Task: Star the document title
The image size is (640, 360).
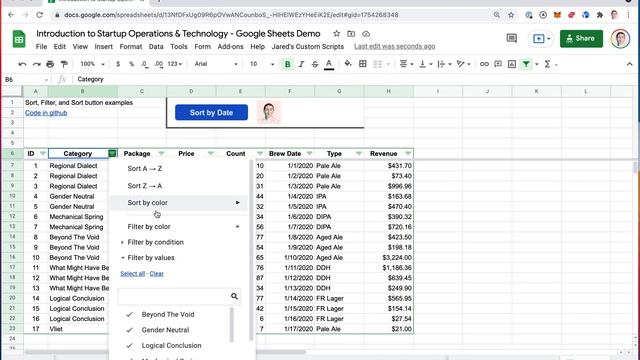Action: [336, 33]
